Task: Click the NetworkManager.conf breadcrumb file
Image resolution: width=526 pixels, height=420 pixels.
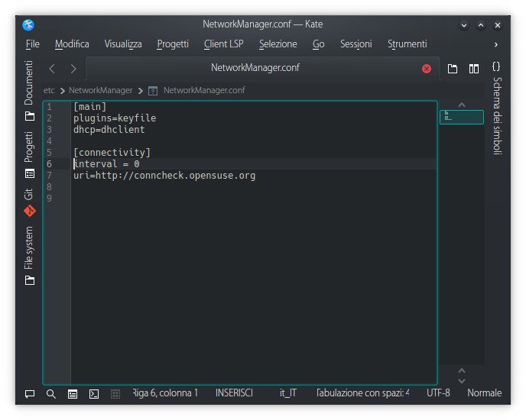Action: tap(204, 90)
